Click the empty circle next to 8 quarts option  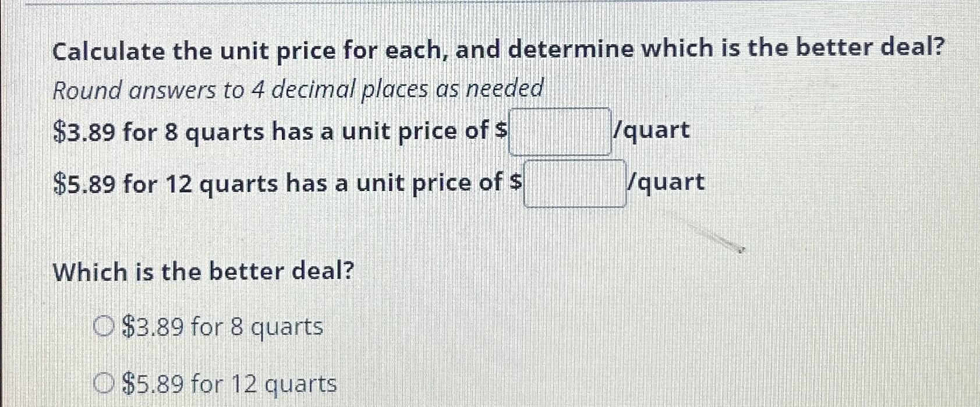tap(104, 327)
